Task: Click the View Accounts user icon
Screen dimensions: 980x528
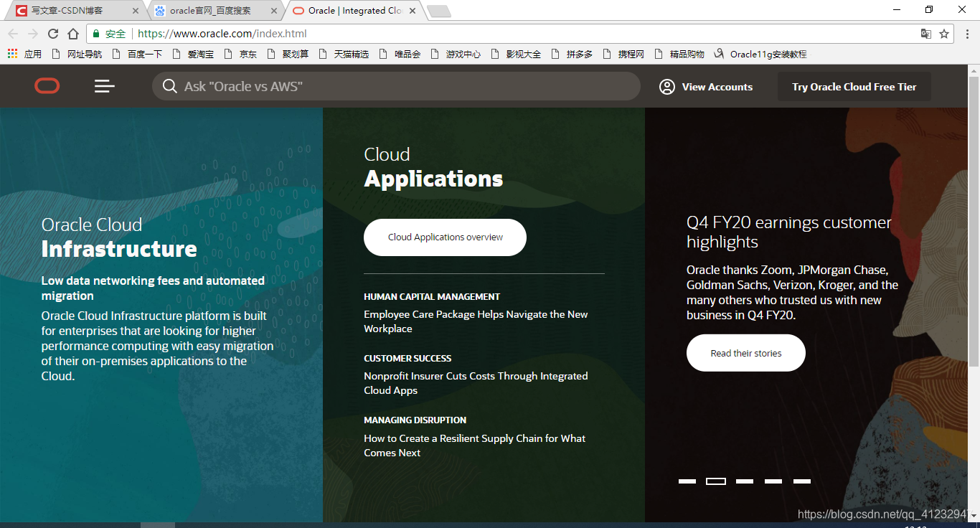Action: pyautogui.click(x=667, y=87)
